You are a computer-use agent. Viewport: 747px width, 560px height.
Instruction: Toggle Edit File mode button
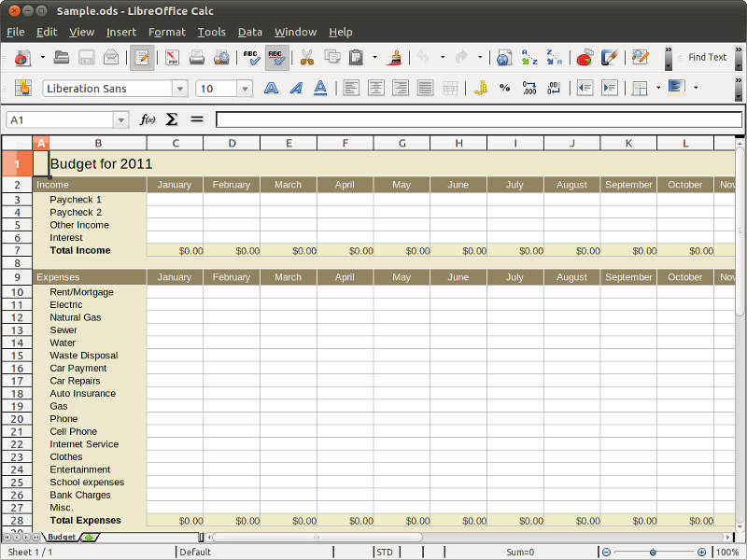(x=142, y=58)
